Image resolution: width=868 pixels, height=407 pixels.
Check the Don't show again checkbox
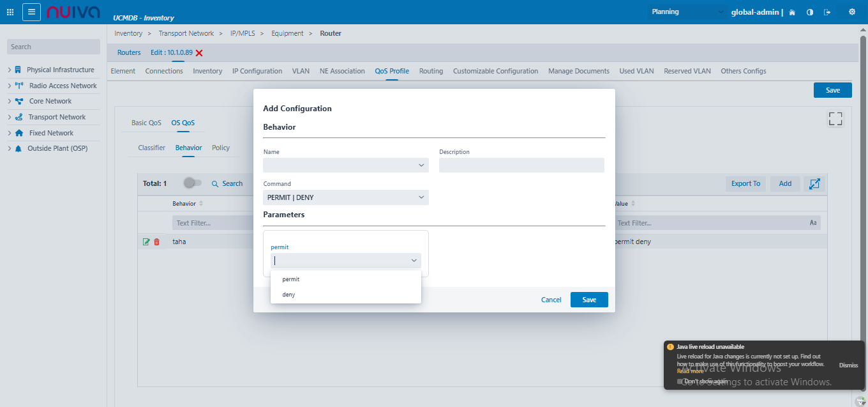click(x=680, y=381)
